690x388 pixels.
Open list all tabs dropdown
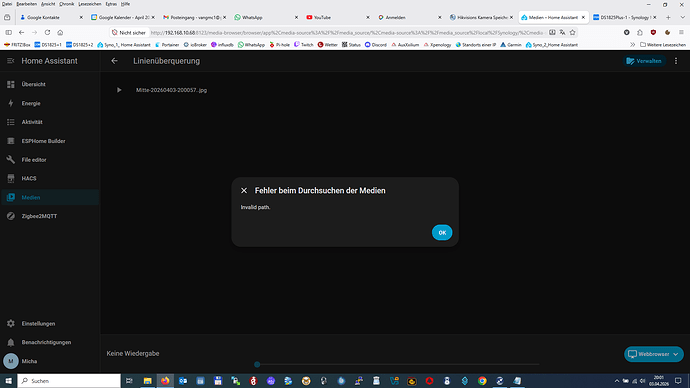[682, 17]
